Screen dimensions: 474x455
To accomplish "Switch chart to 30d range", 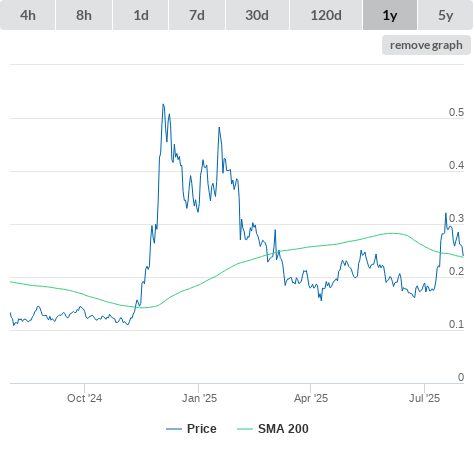I will 257,15.
